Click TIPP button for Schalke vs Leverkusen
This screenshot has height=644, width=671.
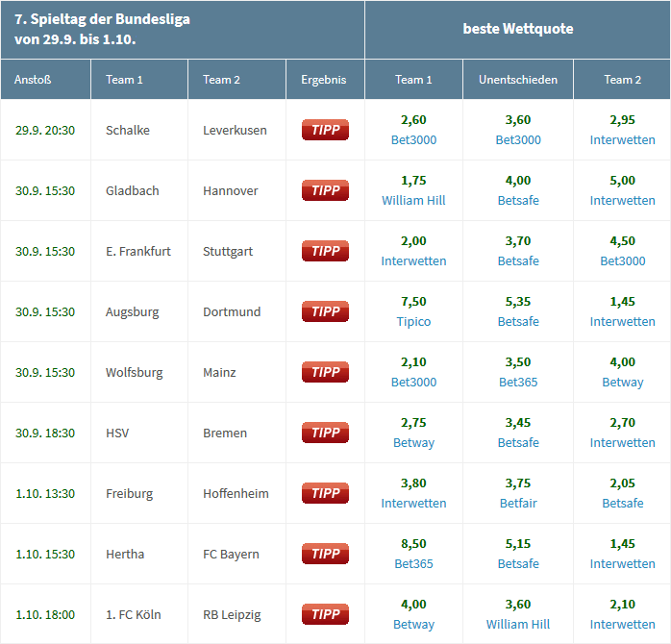tap(325, 130)
